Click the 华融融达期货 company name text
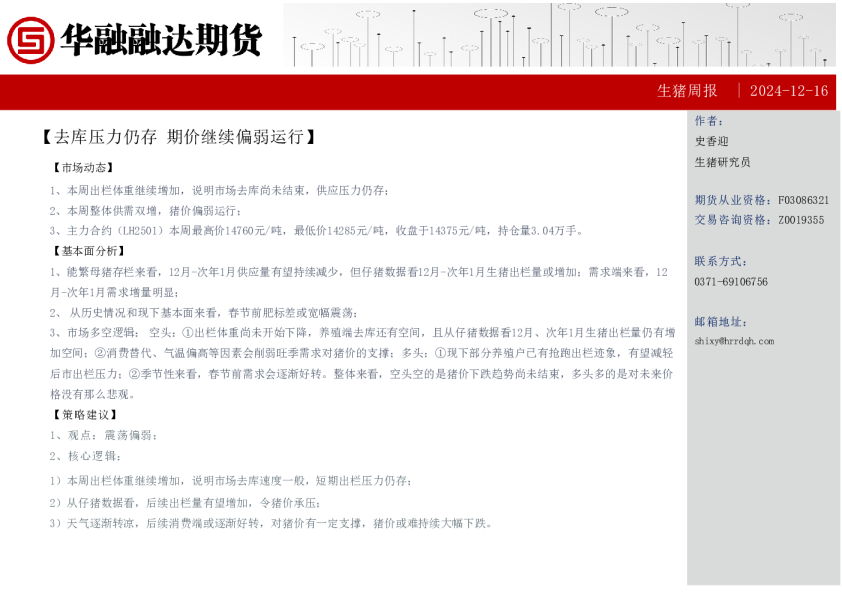The height and width of the screenshot is (595, 842). pos(160,40)
